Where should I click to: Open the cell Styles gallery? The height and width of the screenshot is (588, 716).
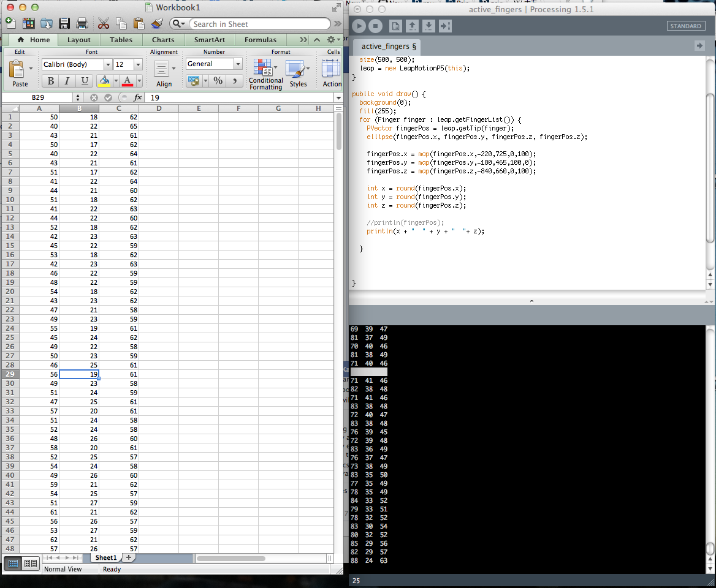(295, 69)
